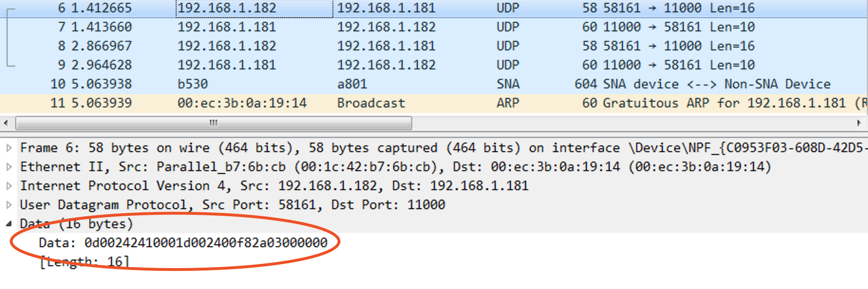Select the Data hex value line
Screen dimensions: 868x289
click(x=183, y=243)
